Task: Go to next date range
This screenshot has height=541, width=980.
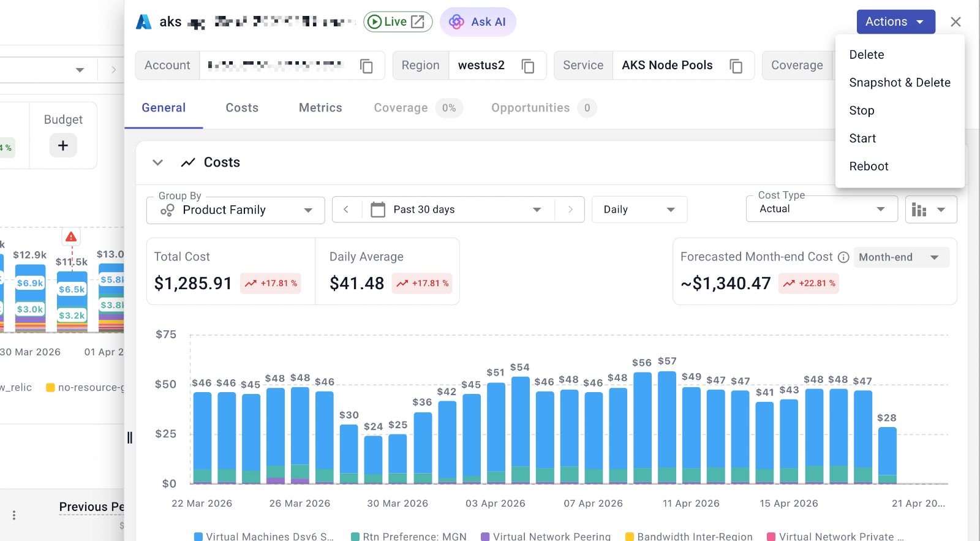Action: [x=570, y=210]
